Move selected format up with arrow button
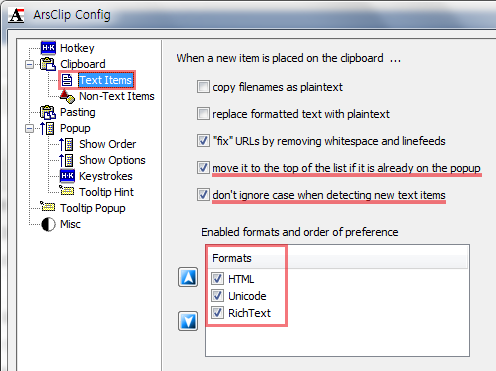The width and height of the screenshot is (496, 371). pos(188,277)
